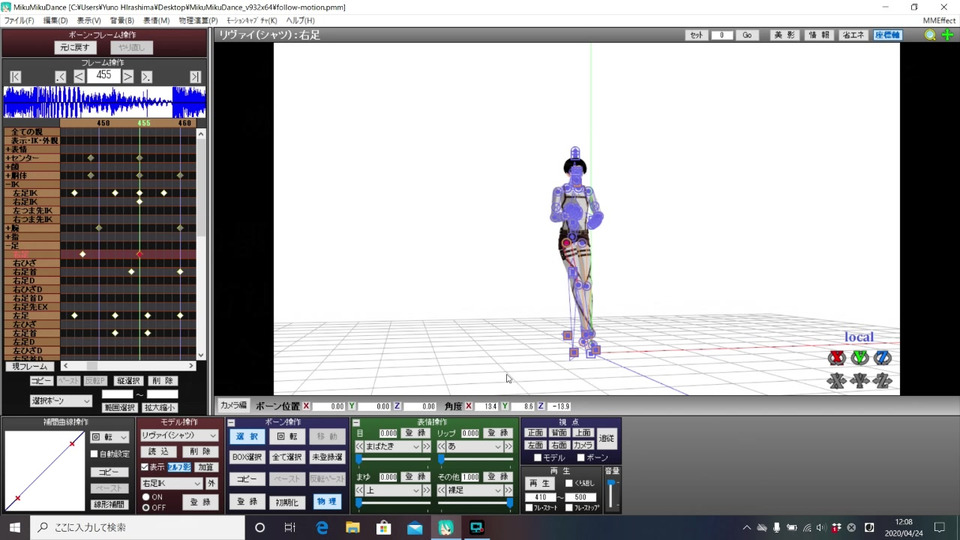
Task: Step to next frame with > arrow
Action: (128, 77)
